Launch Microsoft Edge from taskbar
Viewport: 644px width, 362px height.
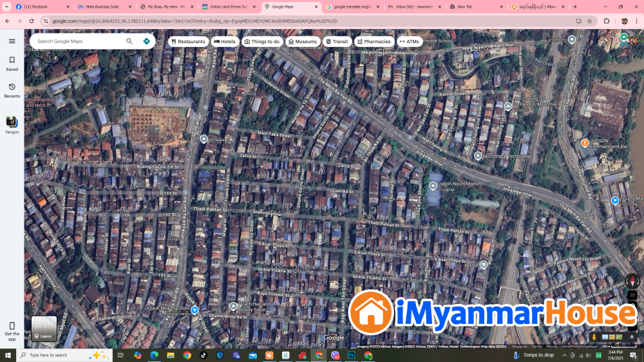pyautogui.click(x=154, y=355)
